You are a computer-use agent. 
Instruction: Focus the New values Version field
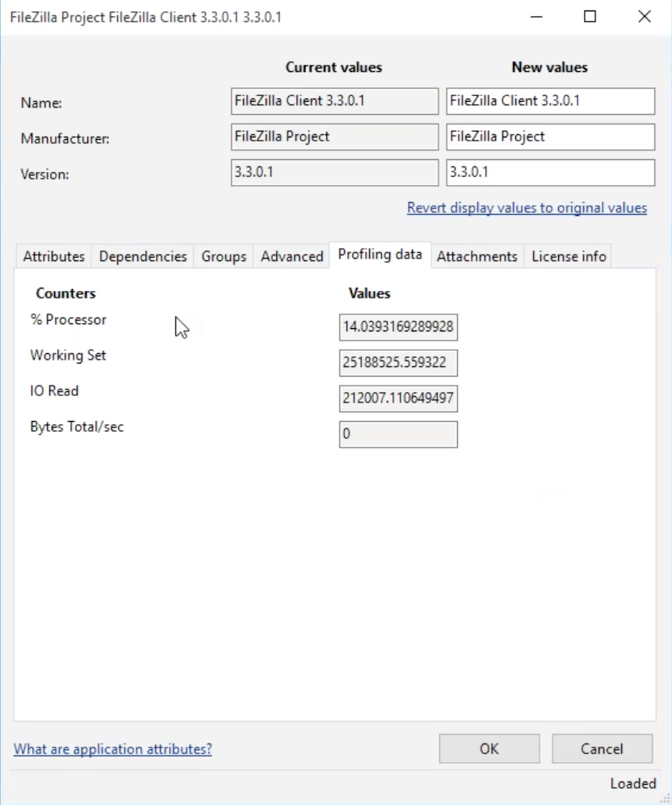click(550, 172)
